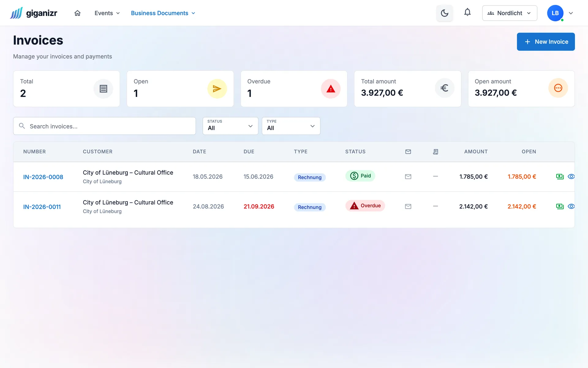Click the Paid status badge
Image resolution: width=588 pixels, height=368 pixels.
click(360, 176)
